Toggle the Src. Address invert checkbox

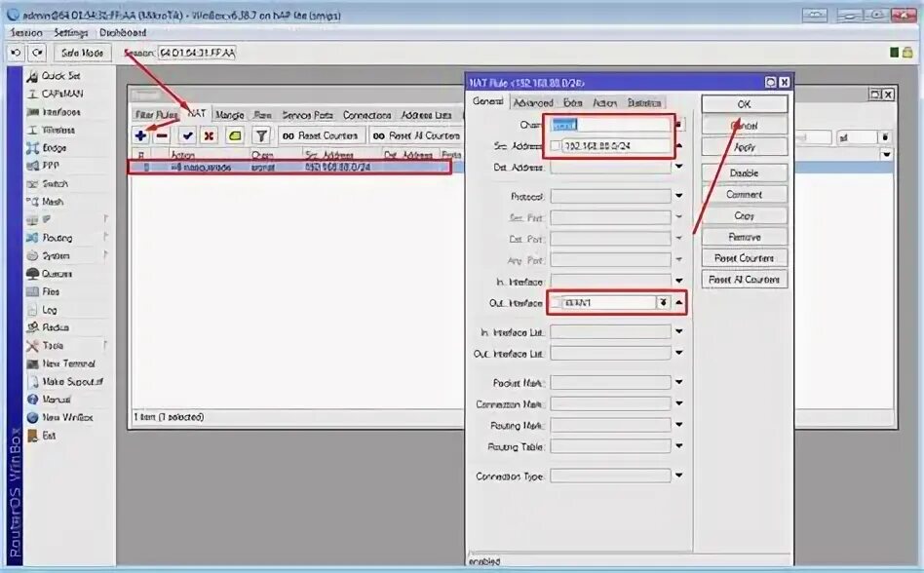pyautogui.click(x=556, y=145)
